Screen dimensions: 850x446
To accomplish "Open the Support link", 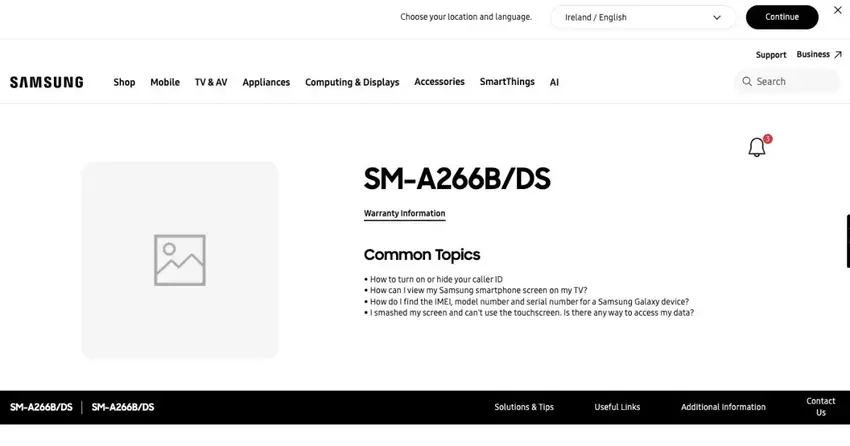I will click(x=771, y=55).
